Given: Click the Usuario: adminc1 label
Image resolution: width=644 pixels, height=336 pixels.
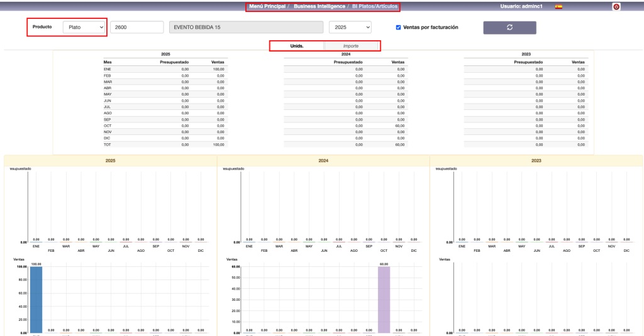Looking at the screenshot, I should pyautogui.click(x=521, y=6).
